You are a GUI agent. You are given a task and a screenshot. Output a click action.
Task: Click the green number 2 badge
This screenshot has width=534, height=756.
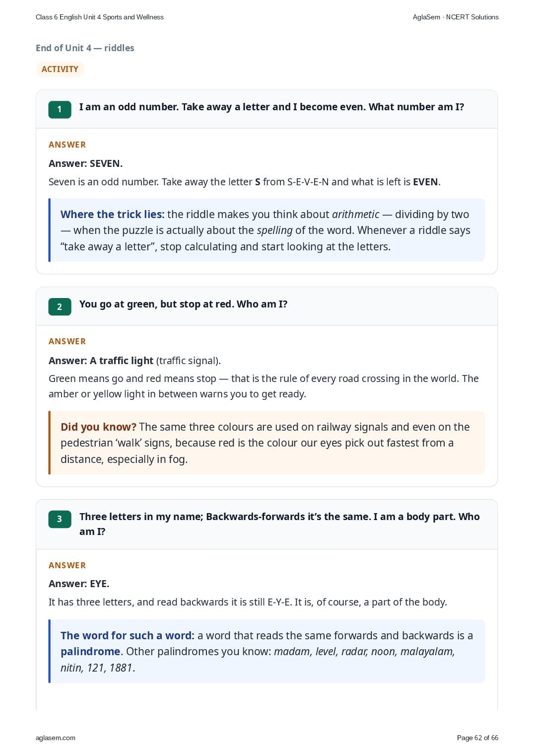pyautogui.click(x=60, y=307)
